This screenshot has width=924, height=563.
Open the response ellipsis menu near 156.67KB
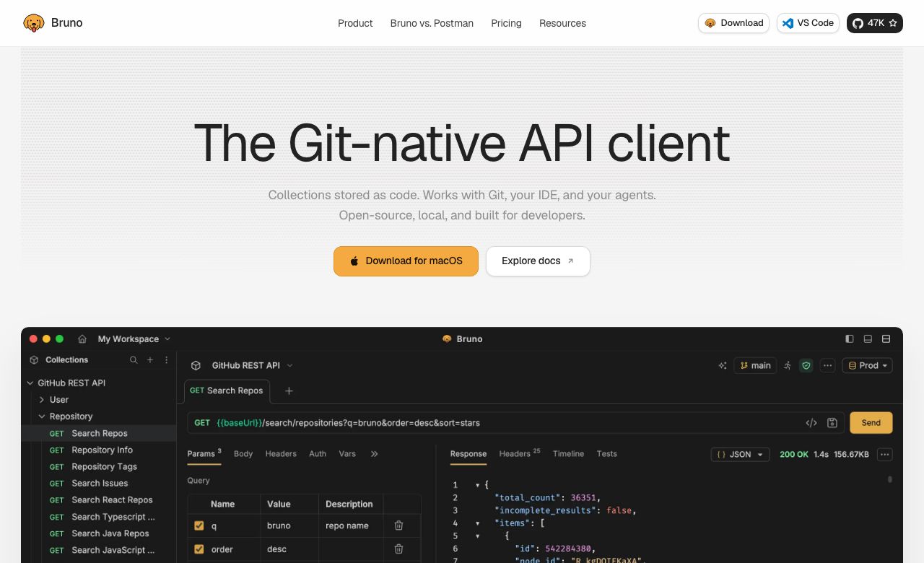point(885,454)
